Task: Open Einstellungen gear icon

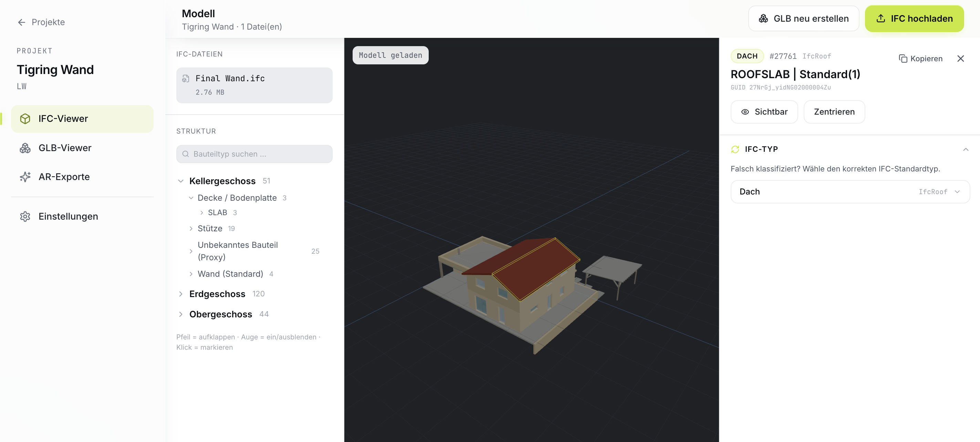Action: [25, 217]
